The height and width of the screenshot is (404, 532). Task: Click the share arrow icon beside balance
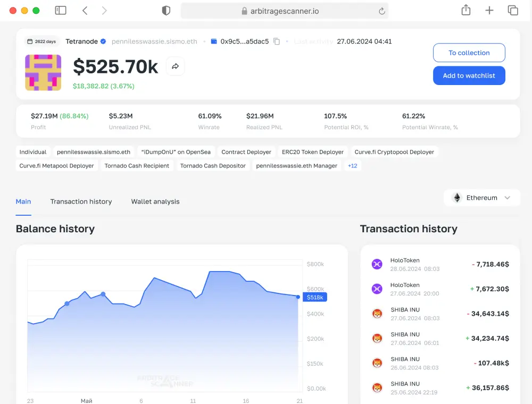[175, 66]
